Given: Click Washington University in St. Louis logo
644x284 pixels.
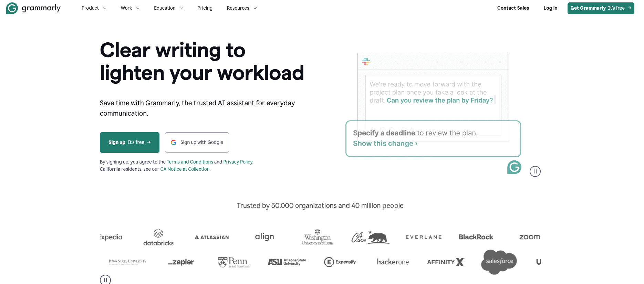Looking at the screenshot, I should pyautogui.click(x=318, y=237).
